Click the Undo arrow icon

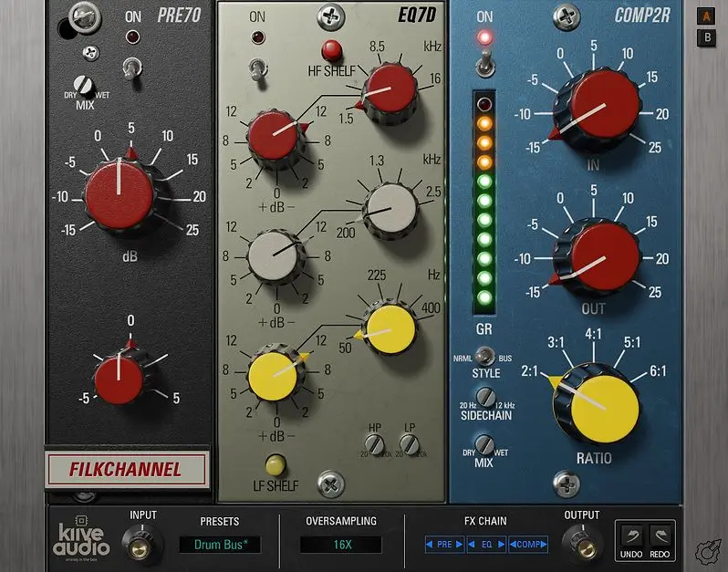coord(631,536)
